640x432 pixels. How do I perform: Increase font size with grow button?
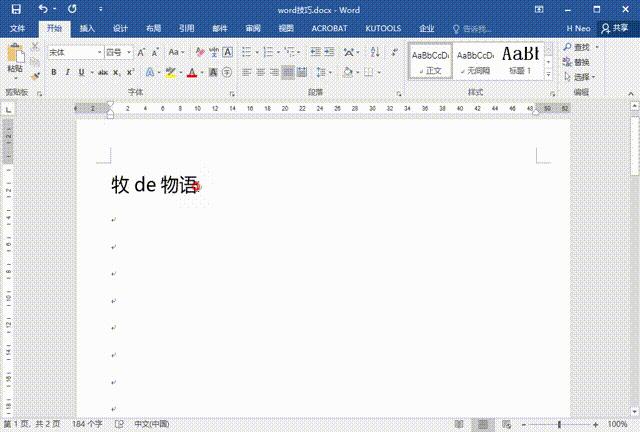click(x=141, y=52)
